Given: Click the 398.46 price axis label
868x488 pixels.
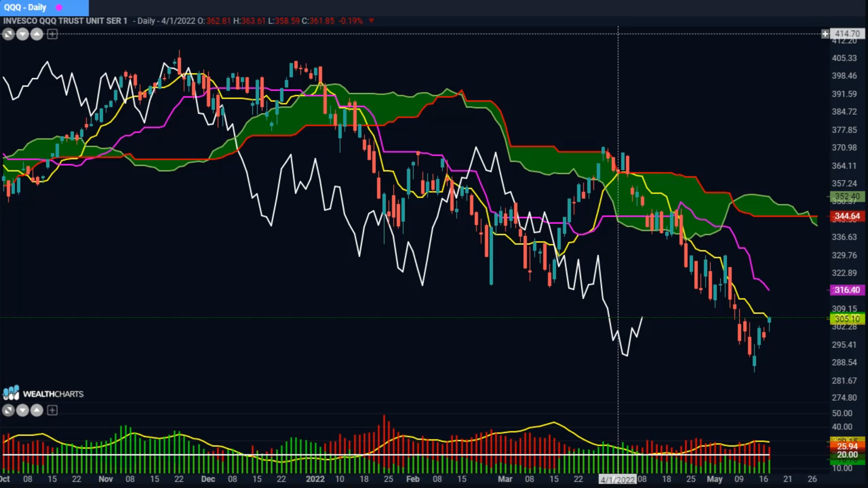Looking at the screenshot, I should click(844, 75).
